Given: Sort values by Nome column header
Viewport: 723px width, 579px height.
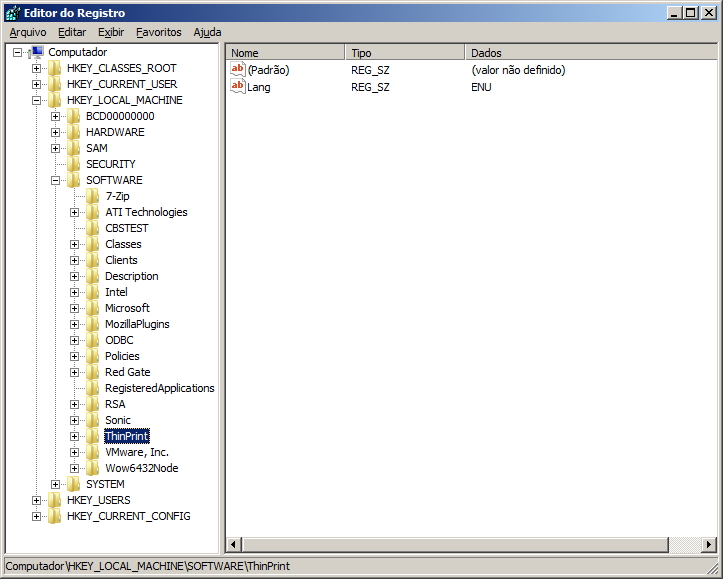Looking at the screenshot, I should pos(285,53).
